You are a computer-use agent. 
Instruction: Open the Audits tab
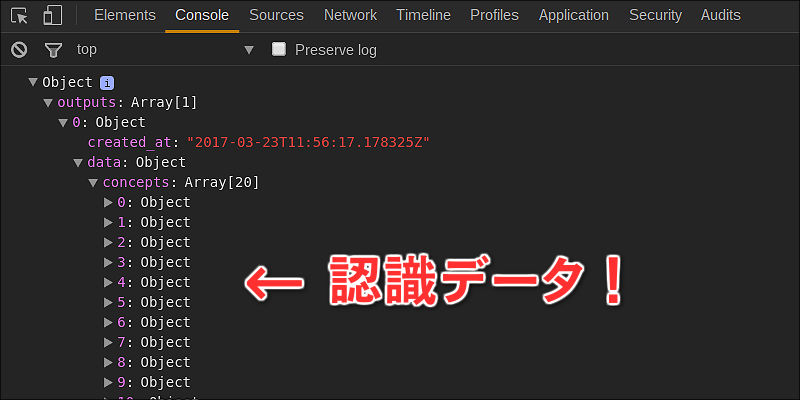pos(720,15)
